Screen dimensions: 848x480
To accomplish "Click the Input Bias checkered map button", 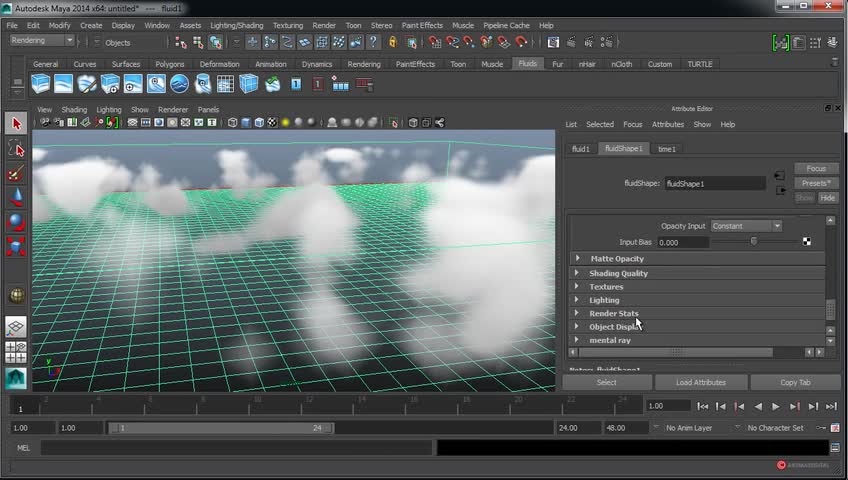I will point(807,242).
